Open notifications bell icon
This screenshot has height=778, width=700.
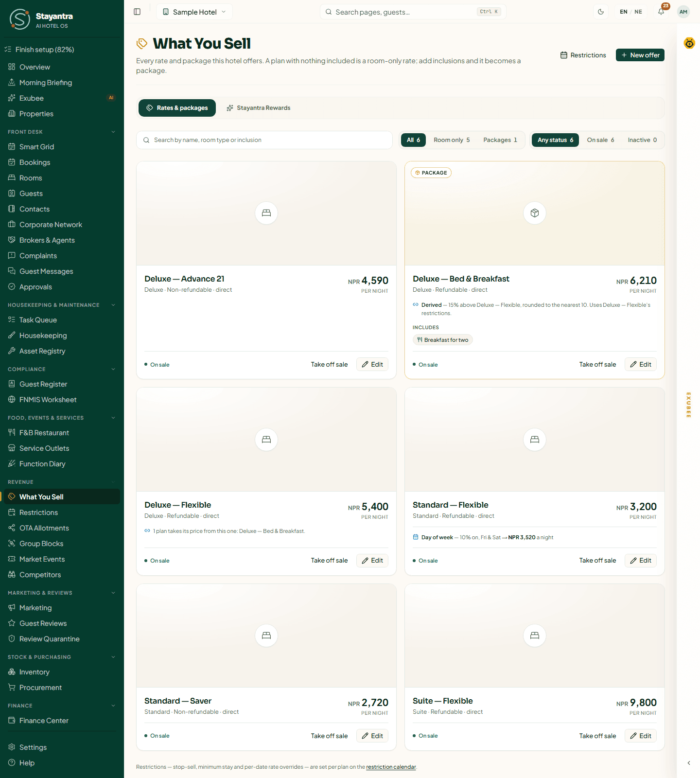pyautogui.click(x=661, y=12)
